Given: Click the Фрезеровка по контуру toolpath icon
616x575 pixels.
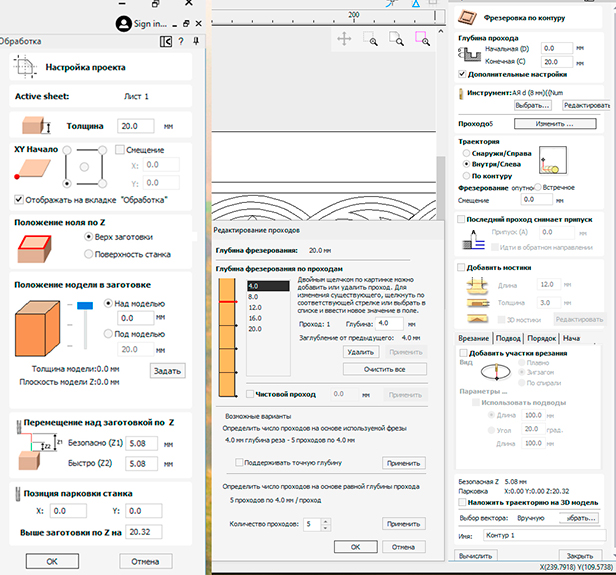Looking at the screenshot, I should (x=465, y=17).
